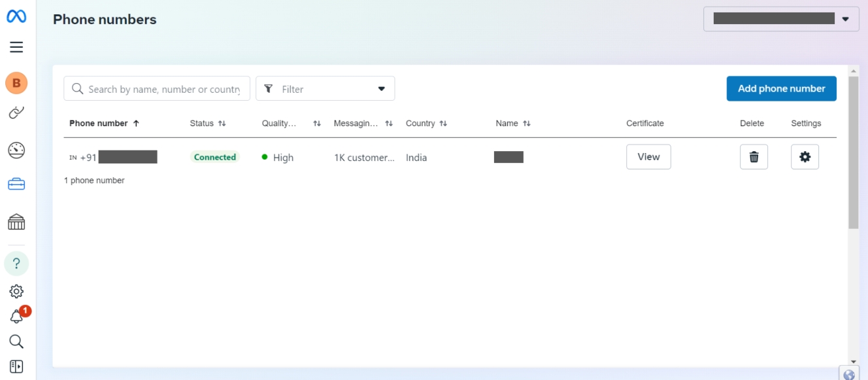View notifications bell with 1 alert

(16, 317)
